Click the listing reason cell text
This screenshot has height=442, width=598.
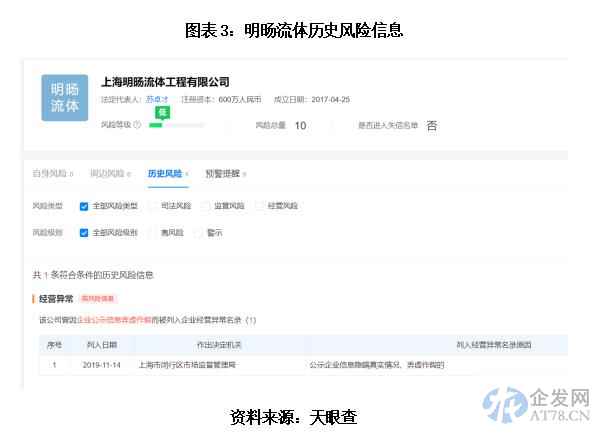click(x=377, y=365)
